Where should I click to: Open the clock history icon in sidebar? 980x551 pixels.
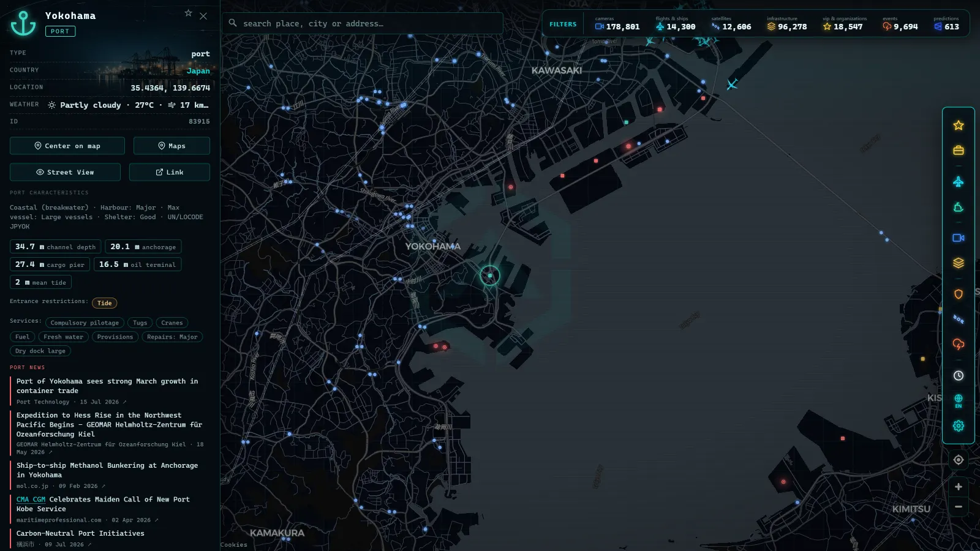pos(959,376)
